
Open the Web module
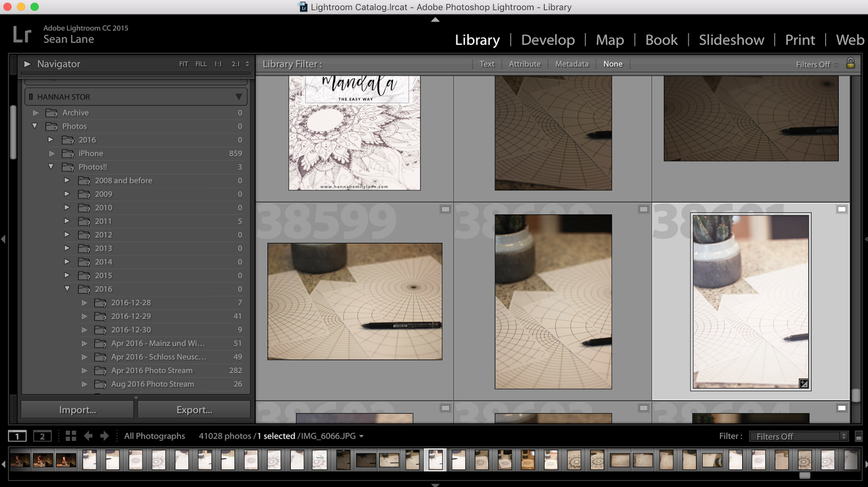(850, 40)
